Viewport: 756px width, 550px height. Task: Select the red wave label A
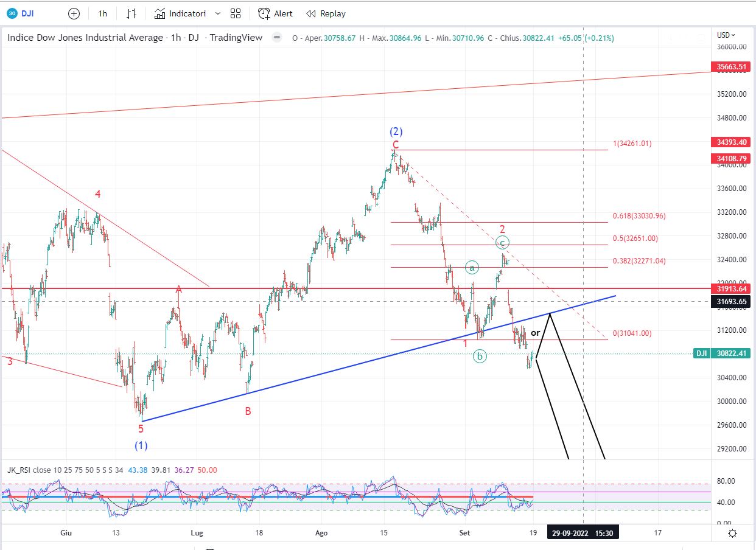click(178, 289)
